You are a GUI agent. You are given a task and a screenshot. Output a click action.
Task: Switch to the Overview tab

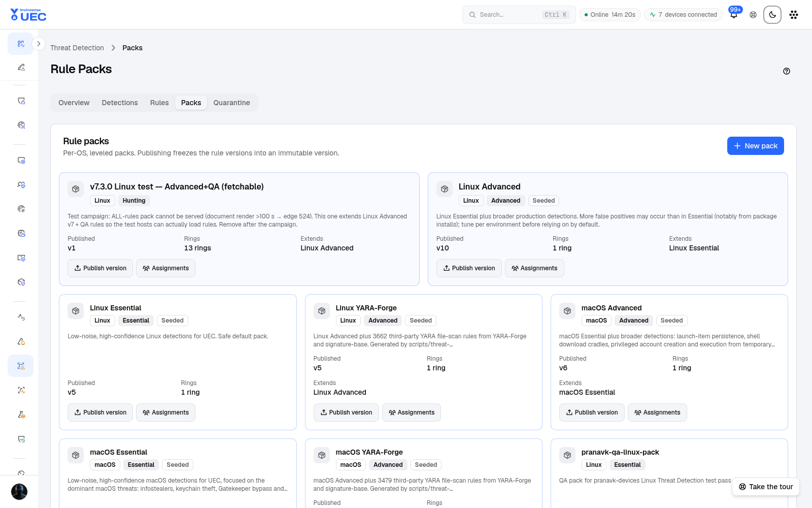(74, 103)
